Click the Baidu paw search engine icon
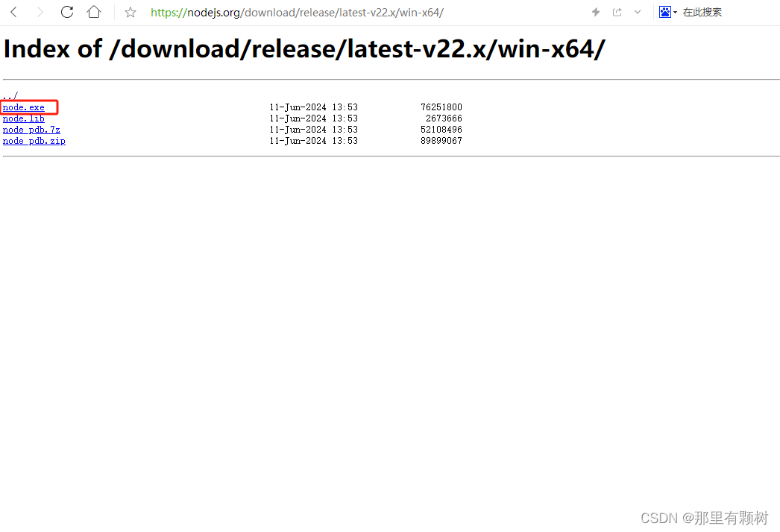Image resolution: width=780 pixels, height=532 pixels. (x=664, y=12)
